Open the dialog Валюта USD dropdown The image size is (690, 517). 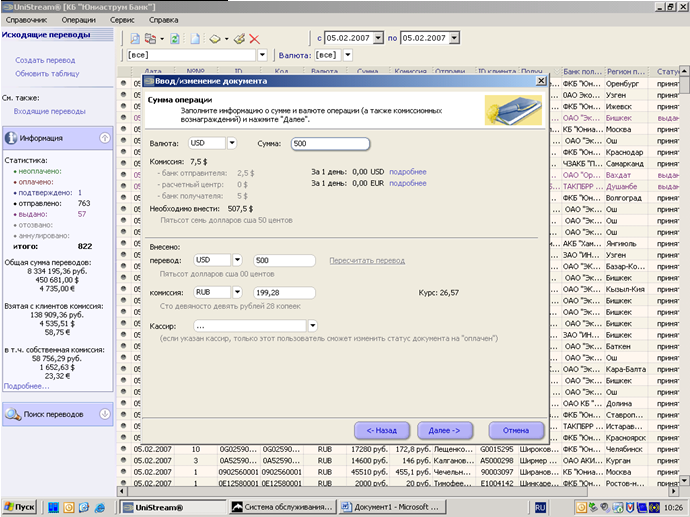[x=231, y=143]
